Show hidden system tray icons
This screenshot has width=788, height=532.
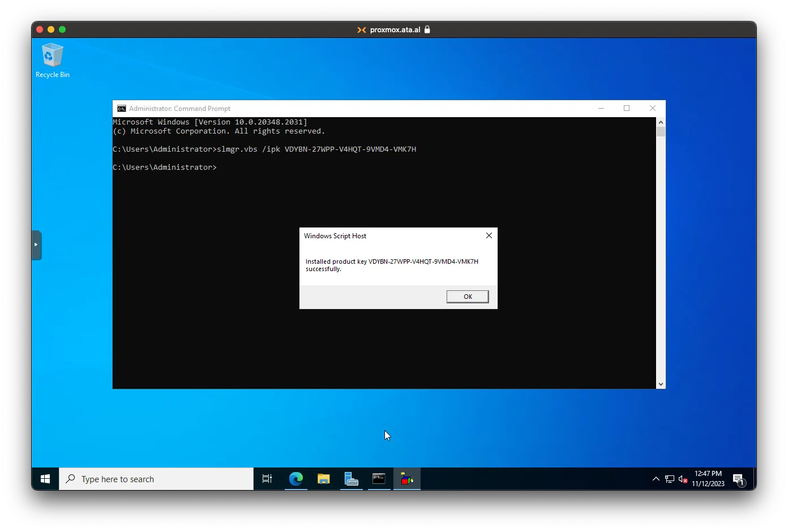tap(656, 479)
